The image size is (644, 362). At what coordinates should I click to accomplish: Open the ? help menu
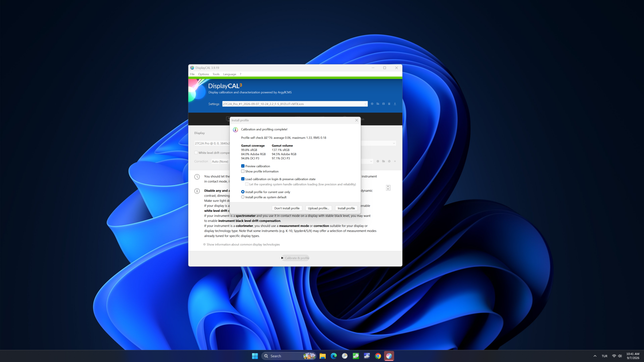click(x=240, y=74)
